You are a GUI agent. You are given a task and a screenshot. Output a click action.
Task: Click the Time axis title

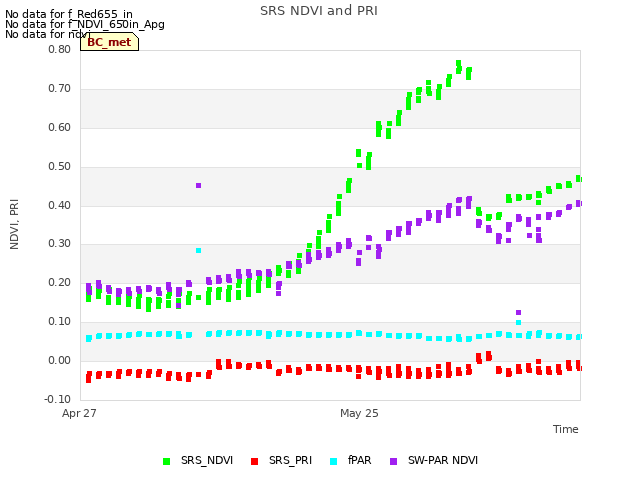coord(565,429)
